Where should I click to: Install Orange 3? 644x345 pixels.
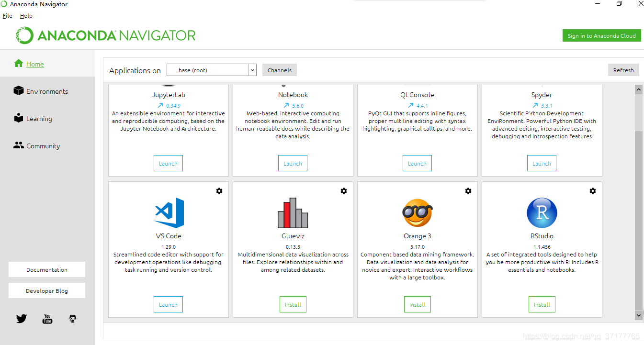[418, 304]
